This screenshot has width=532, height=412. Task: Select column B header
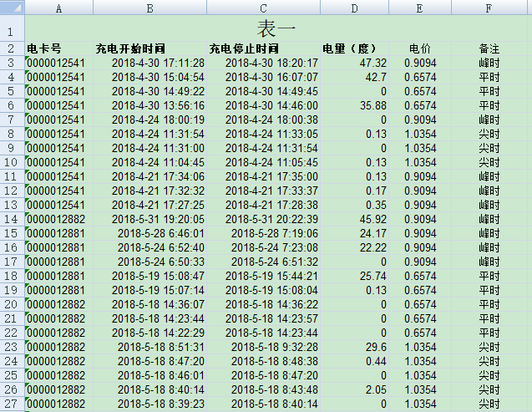coord(149,8)
